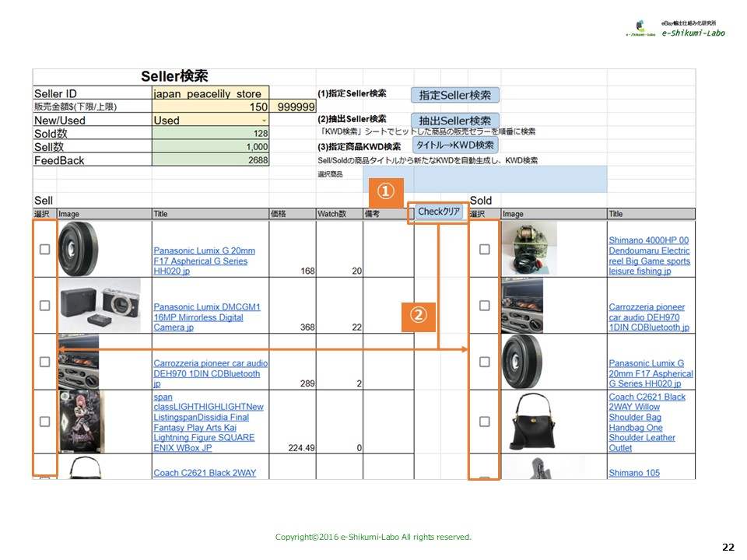747x560 pixels.
Task: Check the Sell row Panasonic Lumix G 20mm checkbox
Action: [x=45, y=249]
